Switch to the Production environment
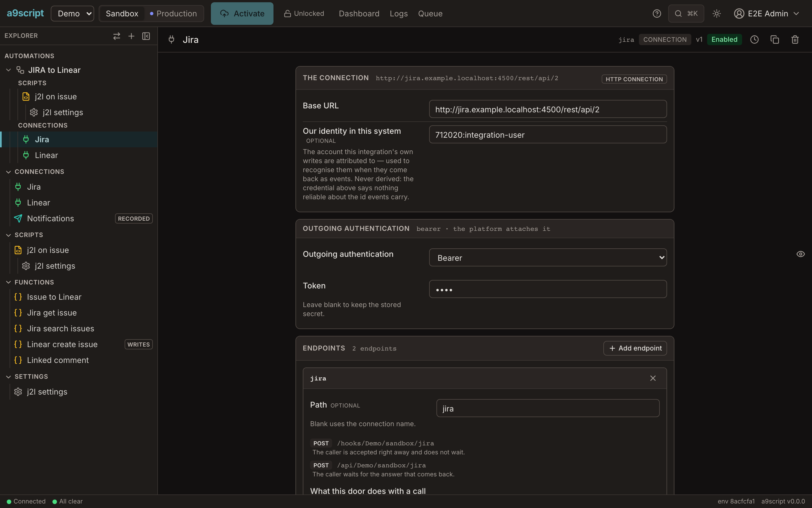Screen dimensions: 812x508 point(173,14)
